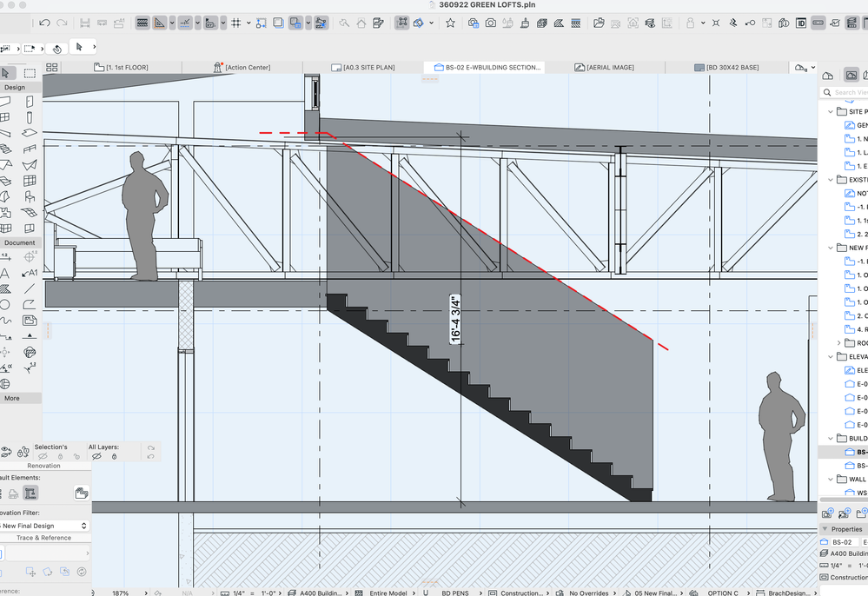The image size is (868, 596).
Task: Open dropdown arrow next to grid icon
Action: point(248,23)
